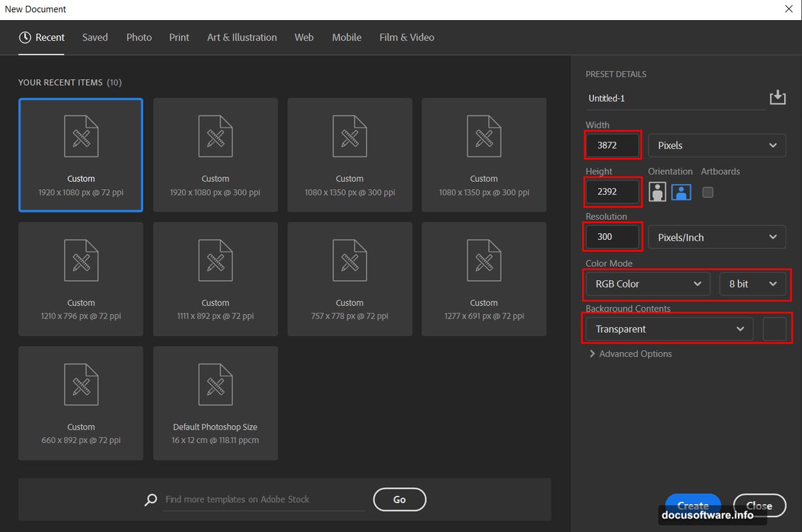
Task: Select landscape orientation
Action: 681,192
